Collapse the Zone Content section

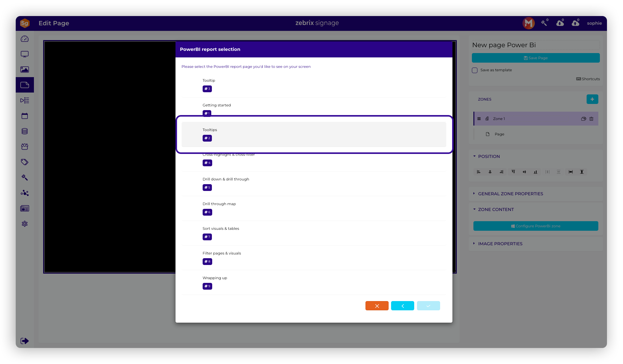(496, 209)
